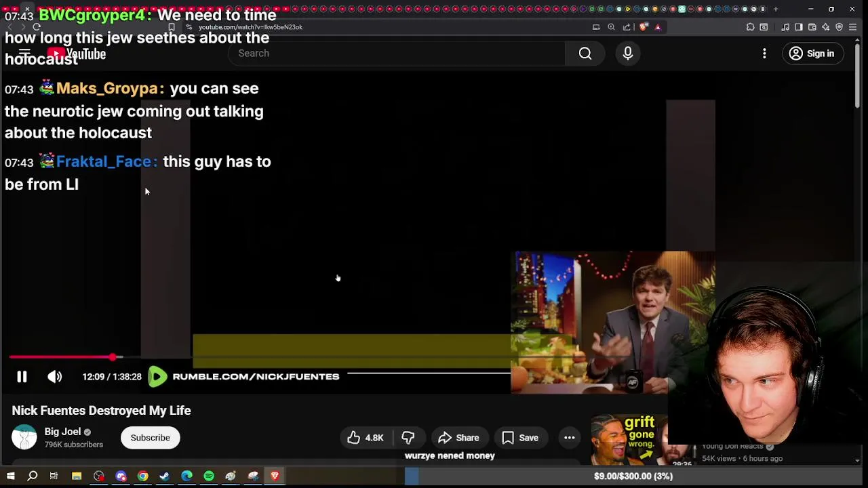This screenshot has width=868, height=488.
Task: Click the share-page icon in the address bar
Action: click(x=627, y=27)
